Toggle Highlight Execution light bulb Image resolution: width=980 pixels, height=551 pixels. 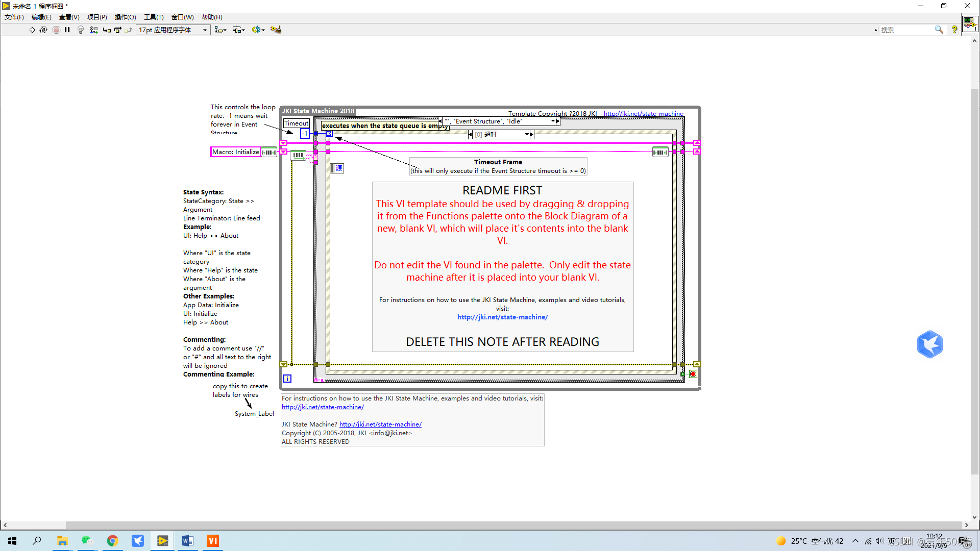[x=81, y=30]
